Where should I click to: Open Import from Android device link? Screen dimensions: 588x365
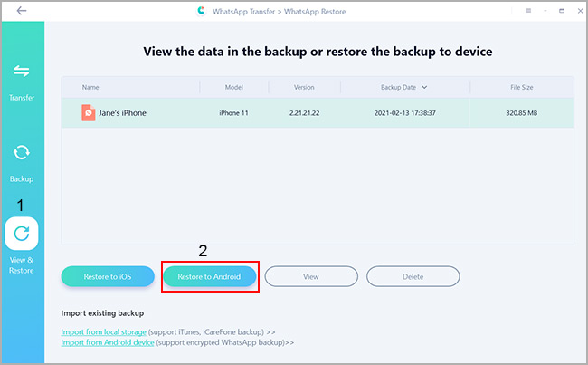pos(109,343)
